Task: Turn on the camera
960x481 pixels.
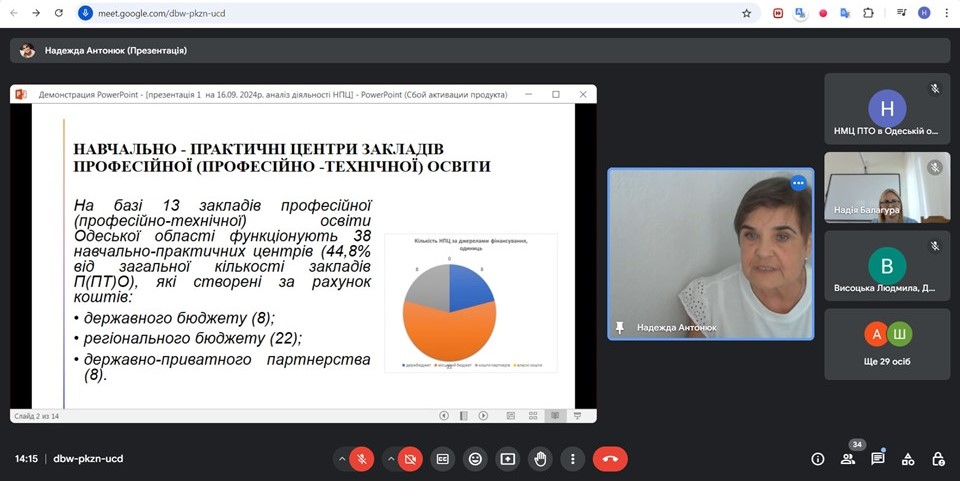Action: click(x=409, y=459)
